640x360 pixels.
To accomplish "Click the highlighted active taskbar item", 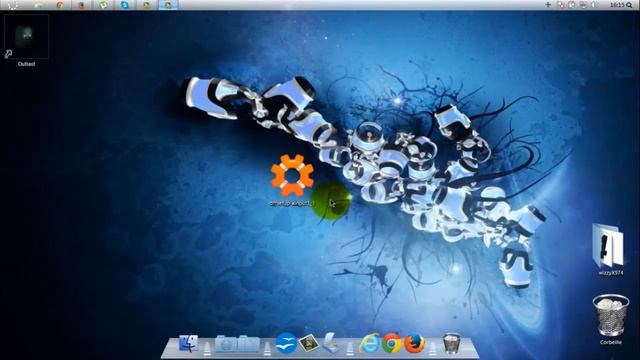I will pos(168,5).
